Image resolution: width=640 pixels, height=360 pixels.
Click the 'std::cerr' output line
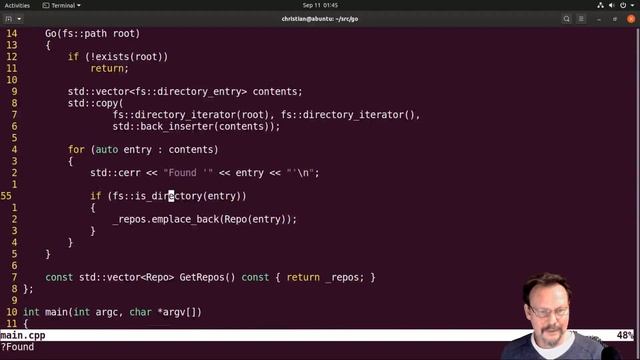tap(204, 173)
